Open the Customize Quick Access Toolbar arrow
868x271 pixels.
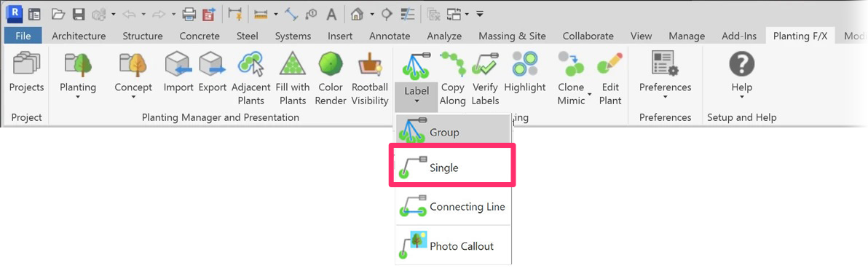pos(480,14)
